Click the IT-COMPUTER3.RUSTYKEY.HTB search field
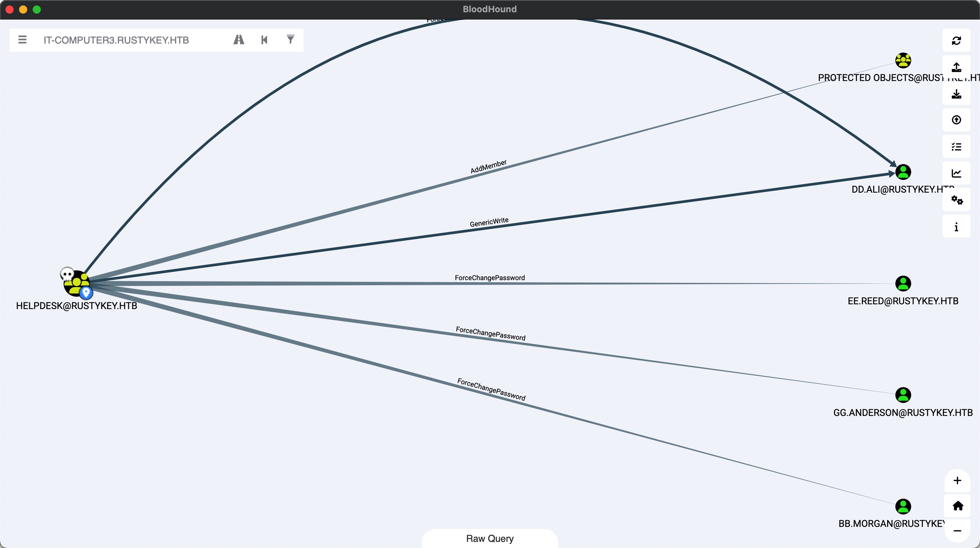Viewport: 980px width, 548px height. pos(116,40)
